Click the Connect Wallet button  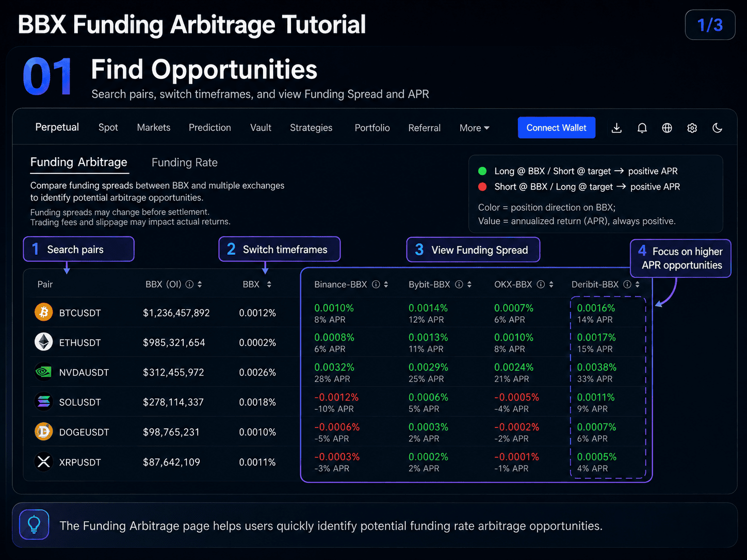click(557, 128)
